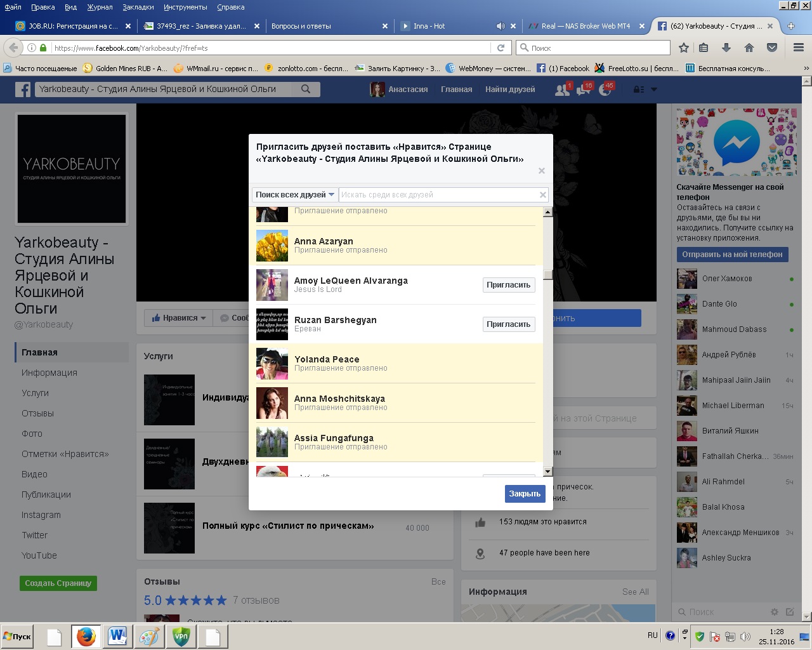The width and height of the screenshot is (812, 650).
Task: Click the Firefox search box Поиск
Action: (x=594, y=48)
